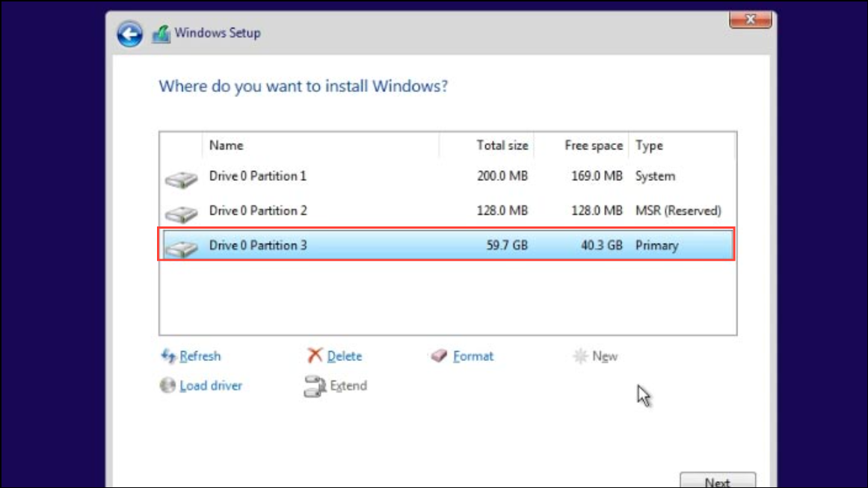Click the MSR (Reserved) type cell
This screenshot has height=488, width=868.
coord(678,211)
